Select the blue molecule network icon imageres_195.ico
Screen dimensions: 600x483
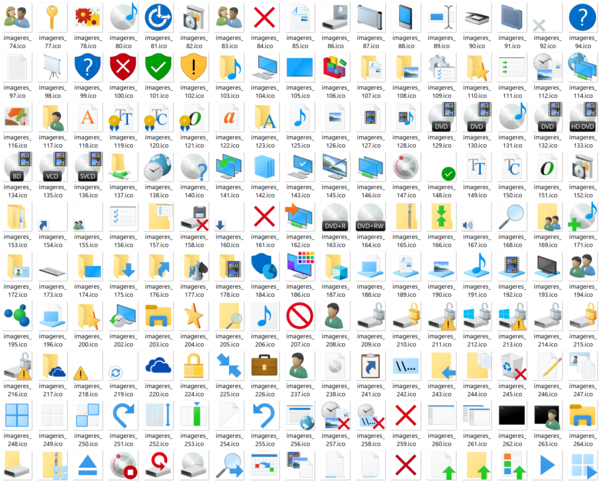(17, 316)
